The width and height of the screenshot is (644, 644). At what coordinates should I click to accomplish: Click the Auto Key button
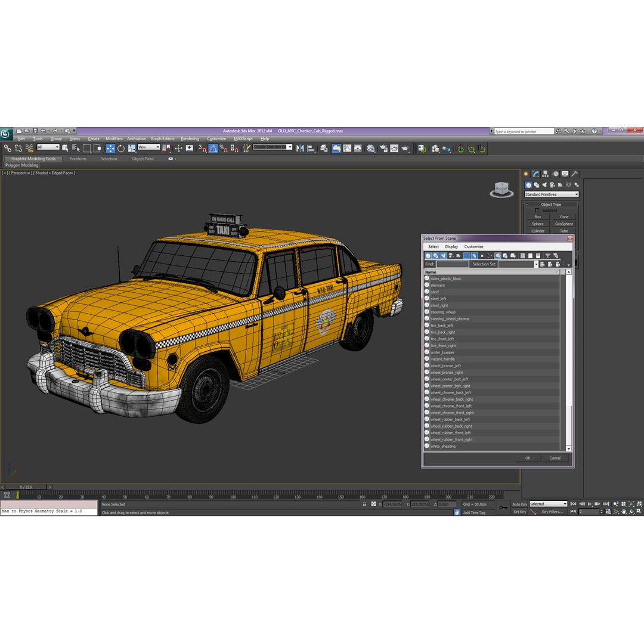(519, 504)
